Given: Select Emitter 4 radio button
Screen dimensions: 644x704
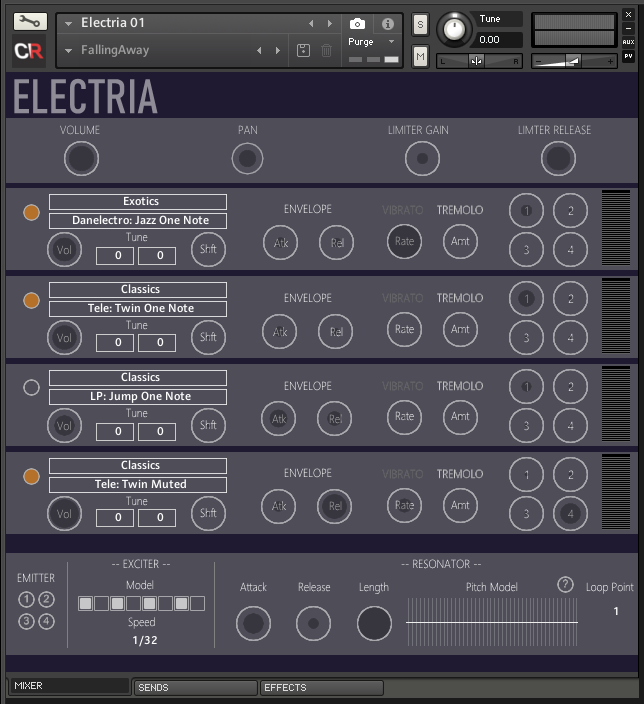Looking at the screenshot, I should 47,621.
